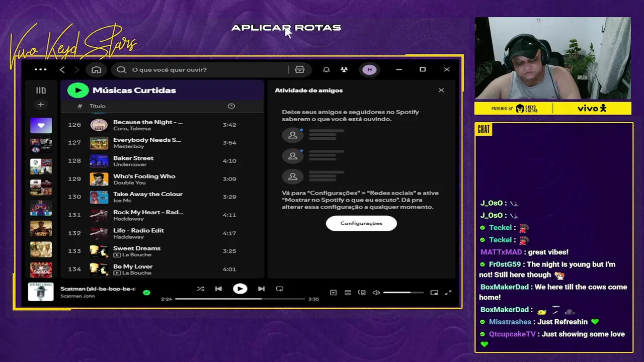
Task: Toggle repeat mode
Action: 280,289
